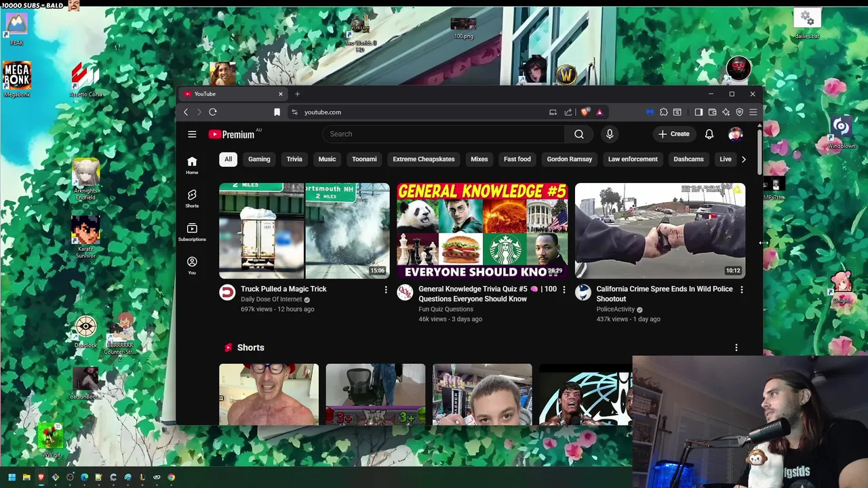
Task: Open the browser extensions puzzle icon
Action: point(663,112)
